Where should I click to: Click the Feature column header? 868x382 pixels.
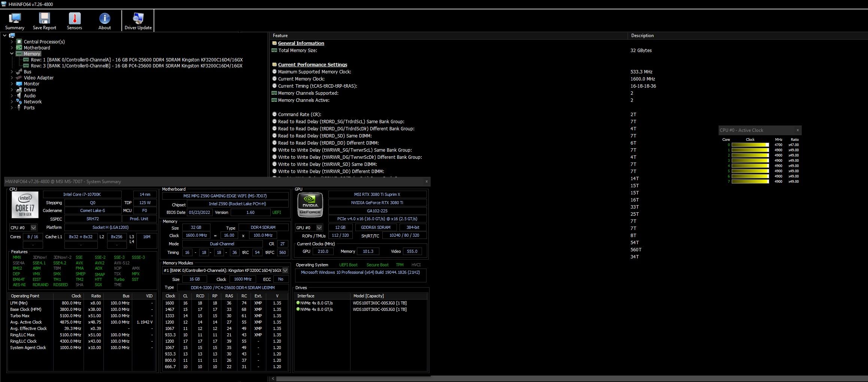[280, 36]
